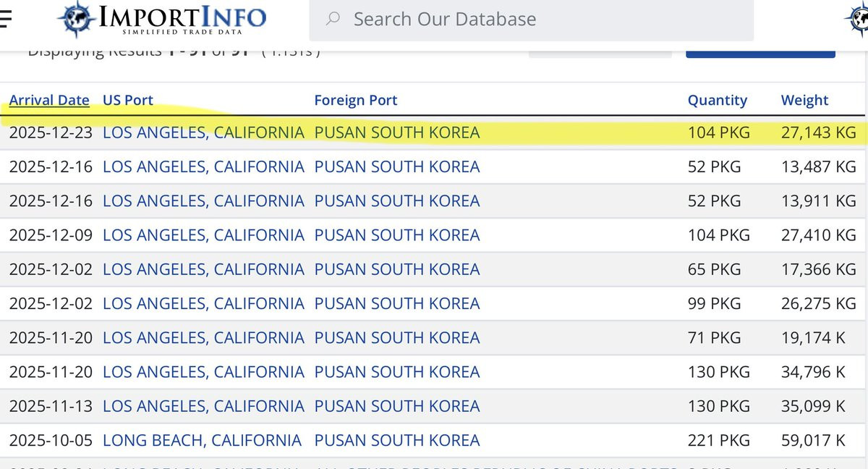
Task: Click the partially visible compass icon beside search bar
Action: [858, 20]
